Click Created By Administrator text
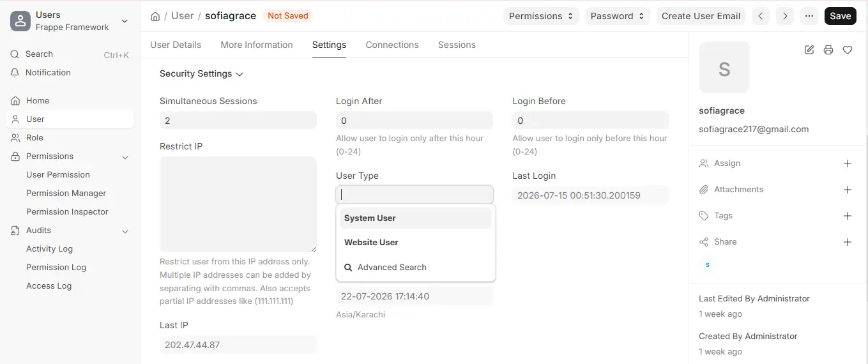 point(748,336)
